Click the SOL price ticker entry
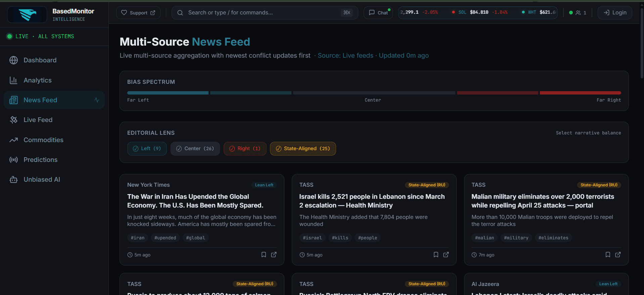 (x=480, y=12)
